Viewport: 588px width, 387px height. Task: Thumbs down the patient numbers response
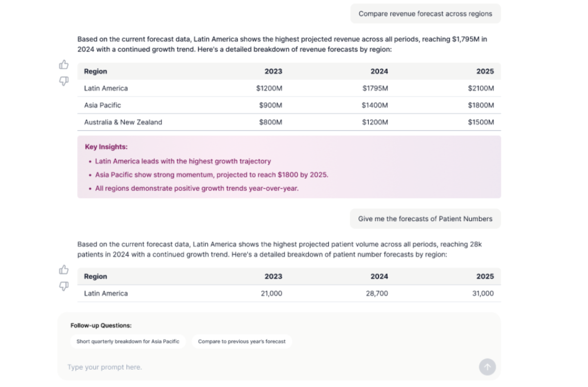coord(64,286)
